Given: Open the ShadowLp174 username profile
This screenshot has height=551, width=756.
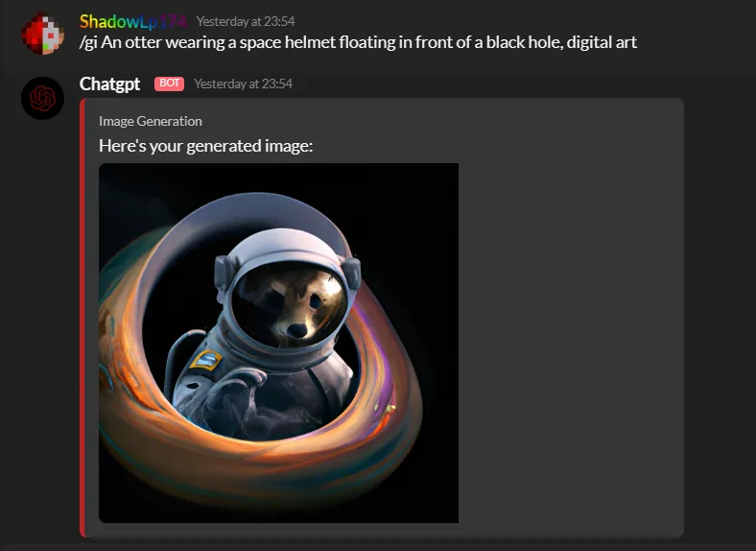Looking at the screenshot, I should [133, 21].
